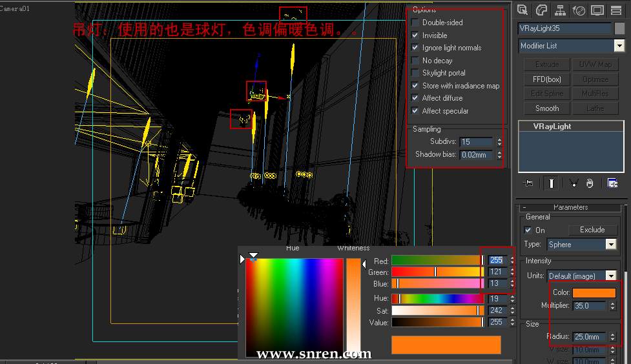The width and height of the screenshot is (631, 364).
Task: Click Configure Modifier Sets icon
Action: [x=612, y=183]
